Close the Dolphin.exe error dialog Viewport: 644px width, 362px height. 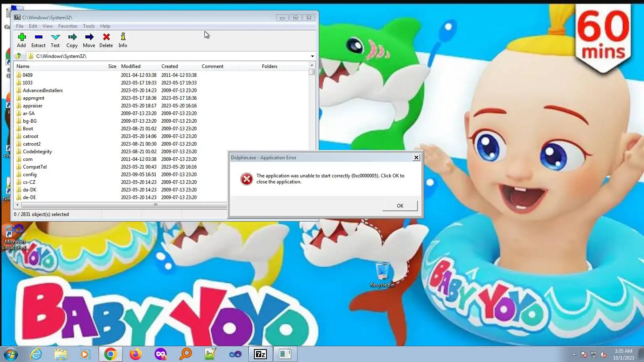[x=417, y=158]
